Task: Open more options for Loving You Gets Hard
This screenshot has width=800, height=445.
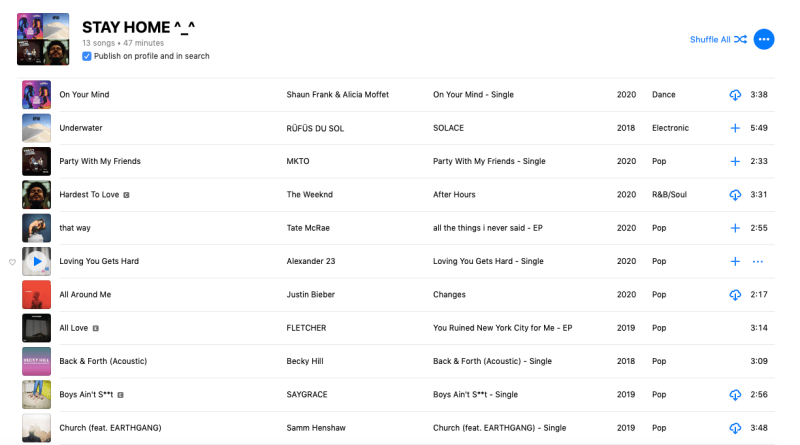Action: click(757, 261)
